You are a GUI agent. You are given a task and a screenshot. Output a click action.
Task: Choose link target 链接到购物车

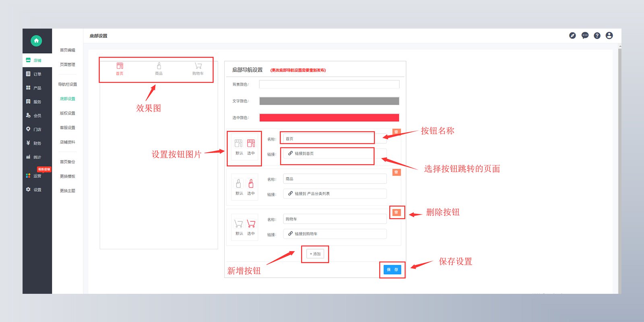point(335,234)
